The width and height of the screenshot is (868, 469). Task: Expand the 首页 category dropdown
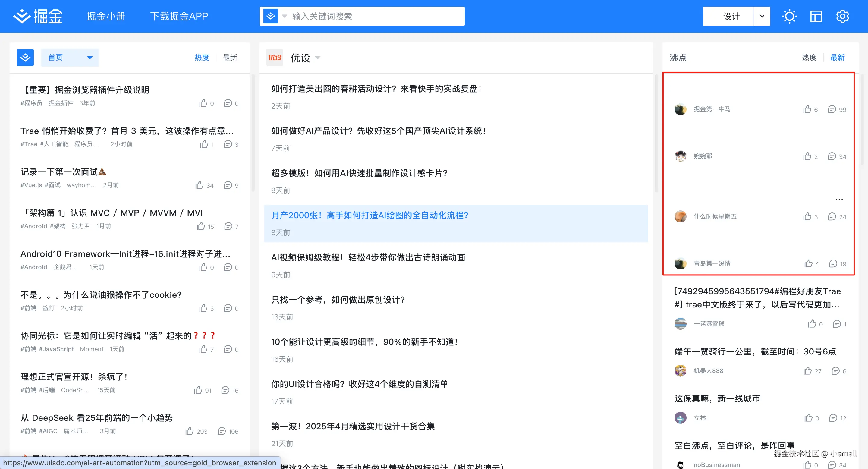(x=90, y=57)
